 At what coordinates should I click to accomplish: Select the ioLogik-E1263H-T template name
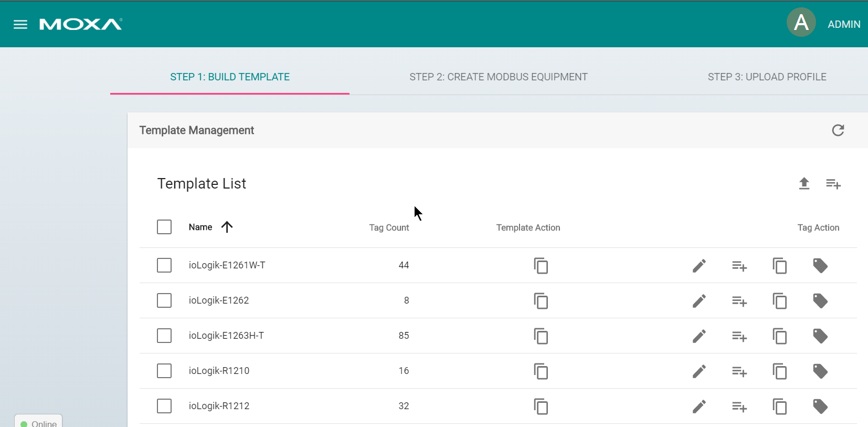[226, 336]
